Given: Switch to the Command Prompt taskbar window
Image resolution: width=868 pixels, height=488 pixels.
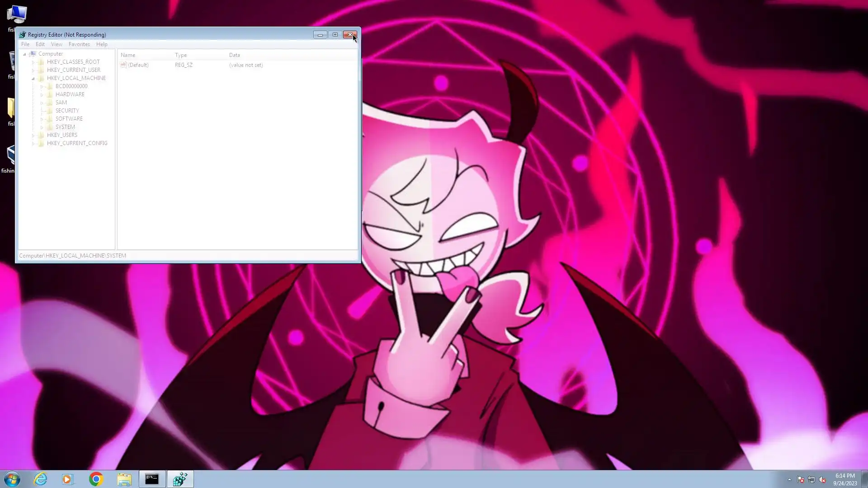Looking at the screenshot, I should 152,479.
